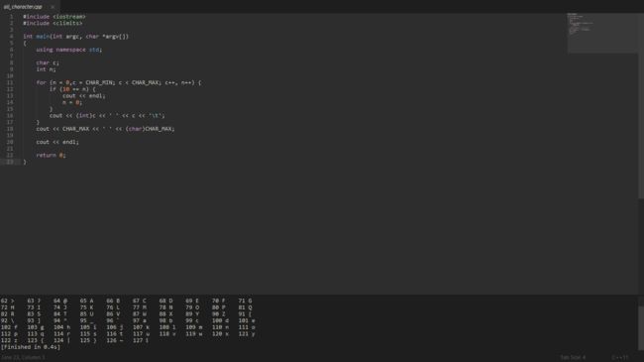Screen dimensions: 644x362
Task: Click line number 11 in the gutter
Action: 10,82
